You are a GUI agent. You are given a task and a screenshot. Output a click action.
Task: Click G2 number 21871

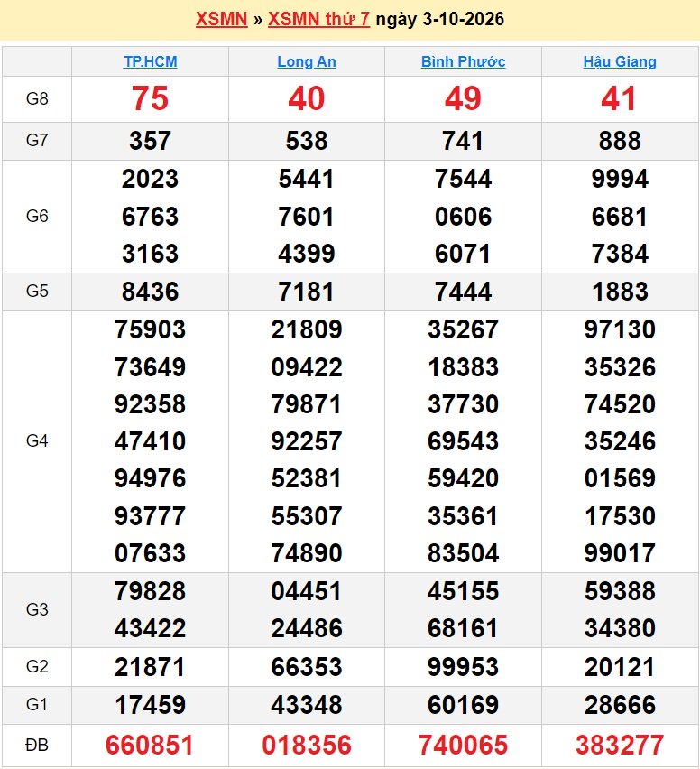[x=150, y=667]
